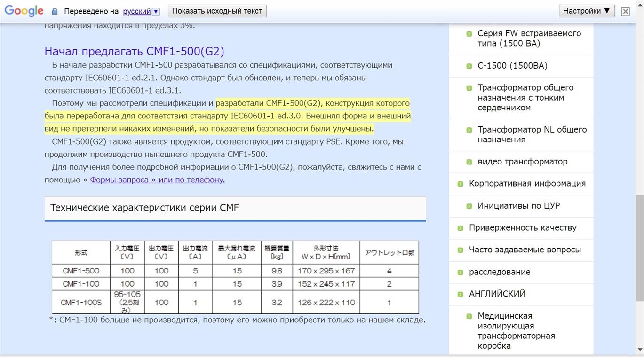Click the Google logo in translate bar

(24, 11)
